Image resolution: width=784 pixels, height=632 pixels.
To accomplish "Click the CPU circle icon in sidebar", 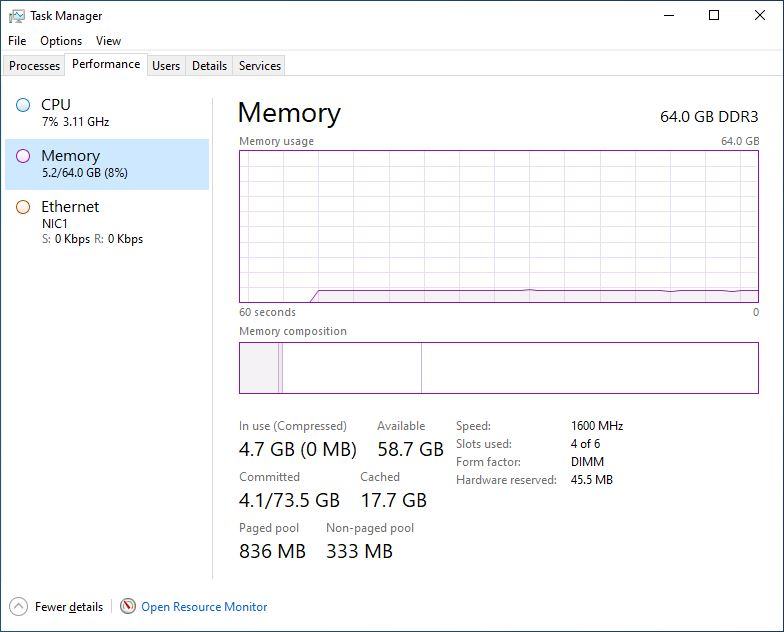I will (23, 105).
